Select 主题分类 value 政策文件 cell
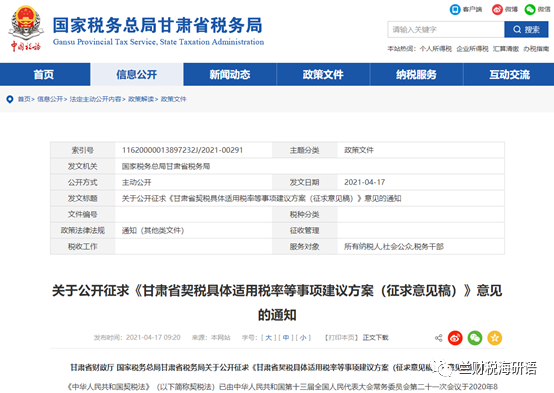This screenshot has width=554, height=393. [359, 150]
